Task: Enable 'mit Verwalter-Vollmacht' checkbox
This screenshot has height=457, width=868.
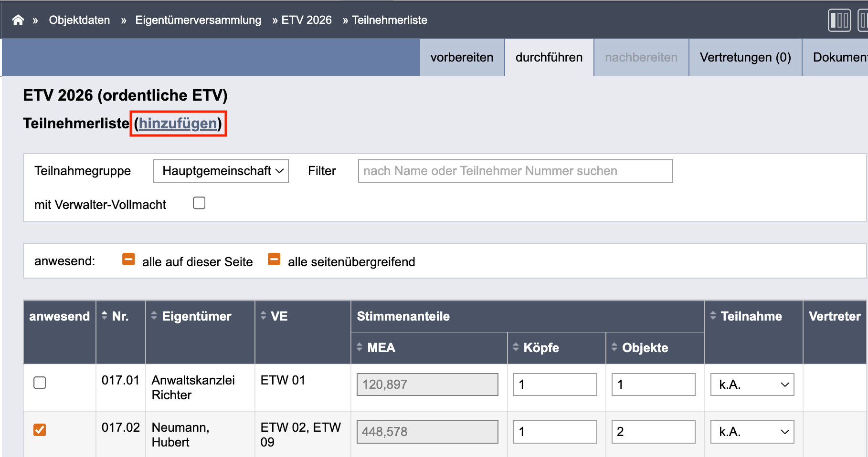Action: [x=199, y=203]
